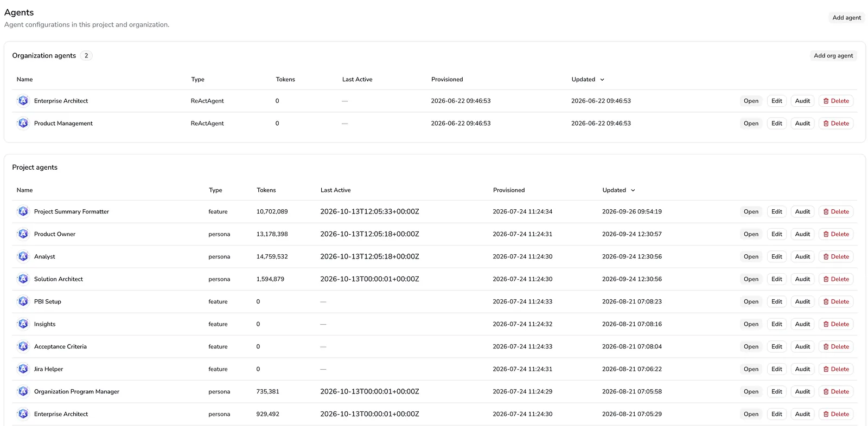Click the Acceptance Criteria avatar icon
The width and height of the screenshot is (868, 426).
pyautogui.click(x=23, y=346)
